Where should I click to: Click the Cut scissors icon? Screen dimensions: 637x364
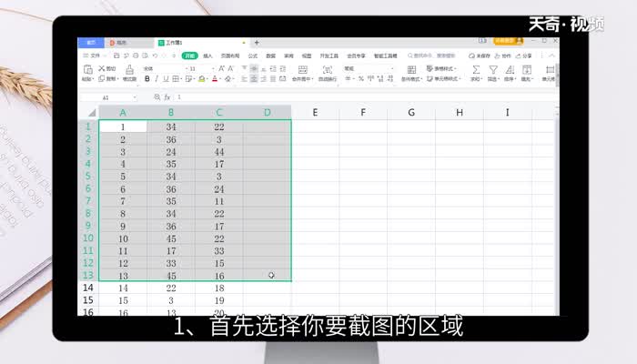(x=102, y=68)
